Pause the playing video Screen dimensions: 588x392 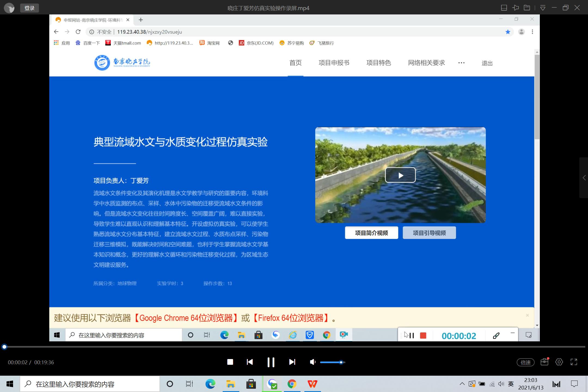tap(271, 362)
